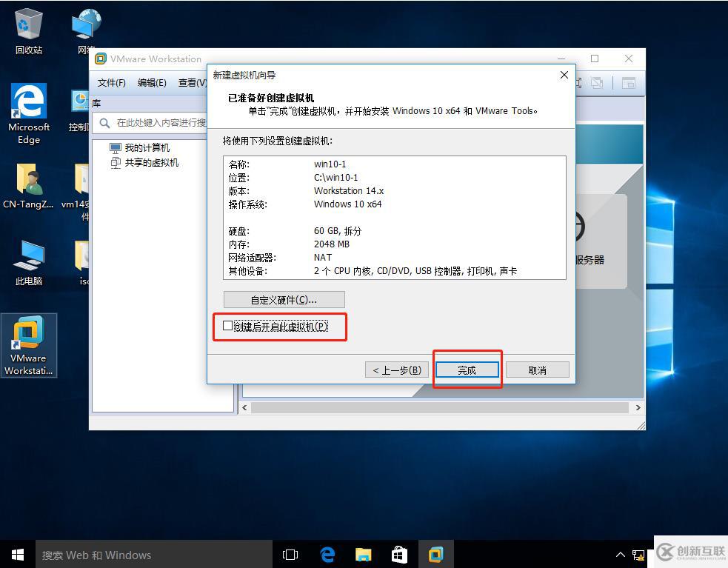Show hidden system tray icons
This screenshot has height=568, width=728.
[621, 555]
